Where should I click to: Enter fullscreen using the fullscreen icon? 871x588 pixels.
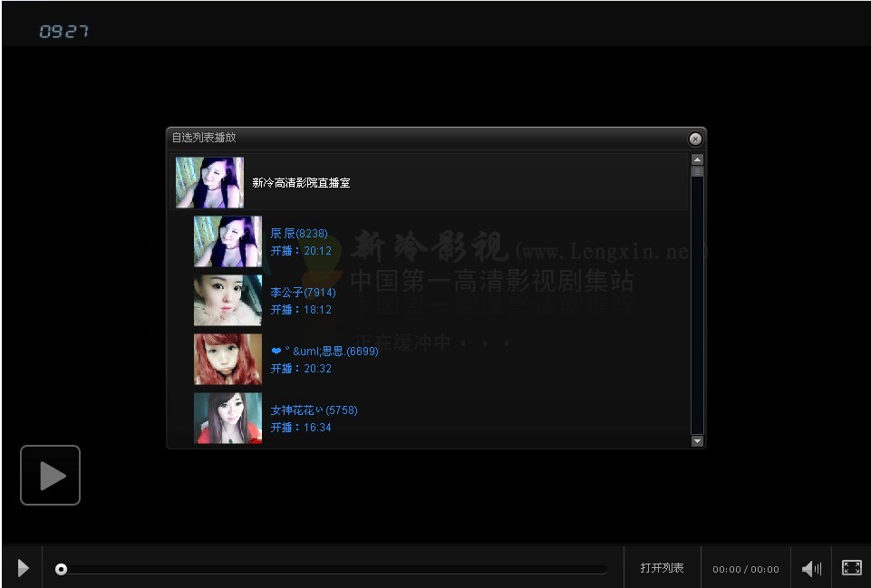pos(851,567)
